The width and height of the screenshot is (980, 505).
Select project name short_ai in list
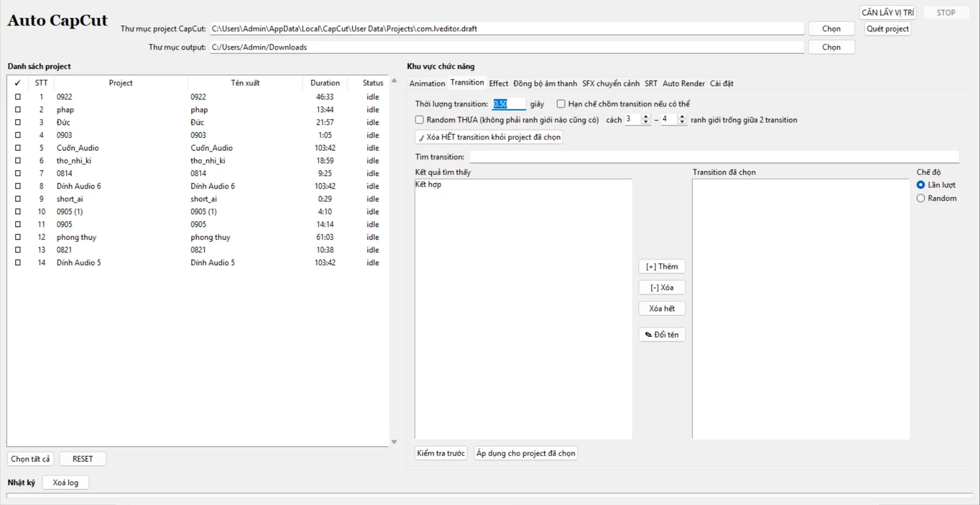70,199
